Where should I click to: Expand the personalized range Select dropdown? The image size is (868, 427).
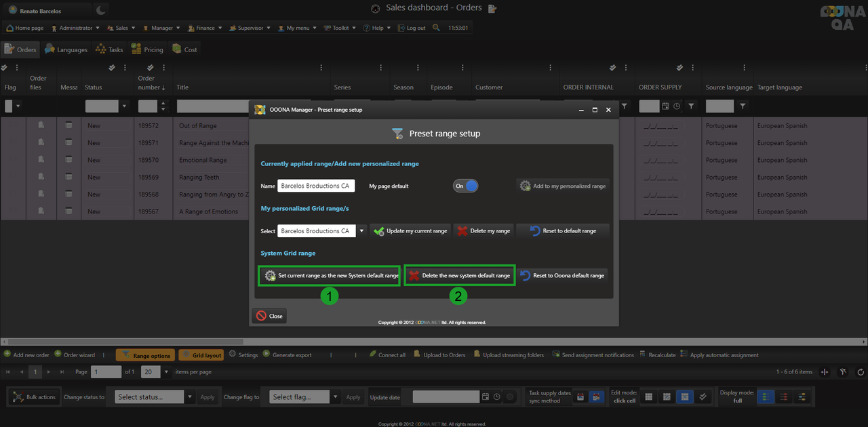pyautogui.click(x=361, y=231)
